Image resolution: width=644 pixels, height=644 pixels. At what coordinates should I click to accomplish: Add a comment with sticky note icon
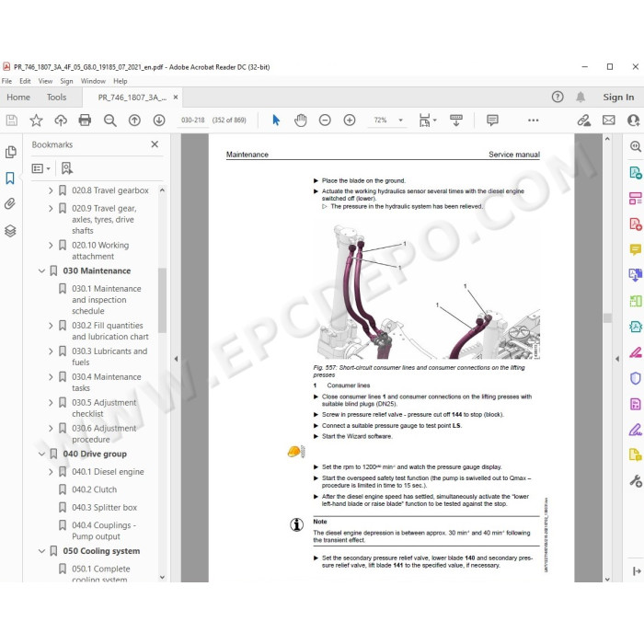click(492, 120)
